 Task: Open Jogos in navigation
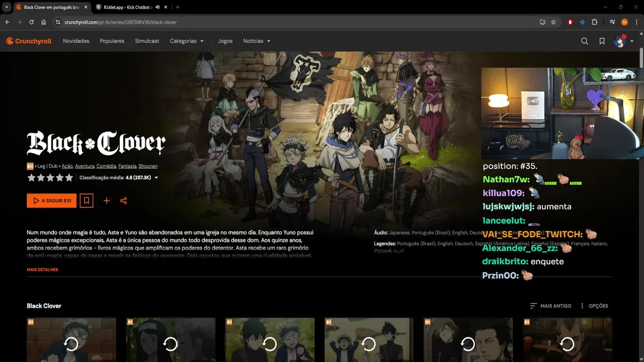point(225,41)
